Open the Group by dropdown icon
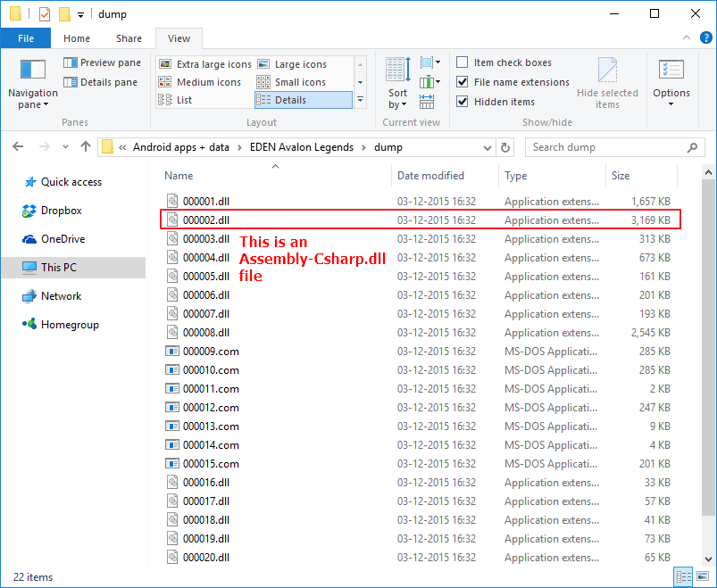 pyautogui.click(x=429, y=62)
